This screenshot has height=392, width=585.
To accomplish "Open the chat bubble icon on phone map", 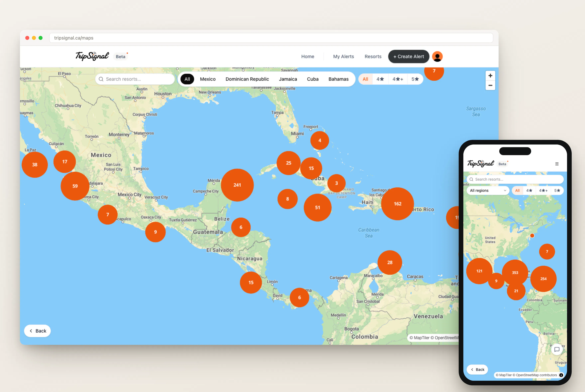I will (x=557, y=349).
